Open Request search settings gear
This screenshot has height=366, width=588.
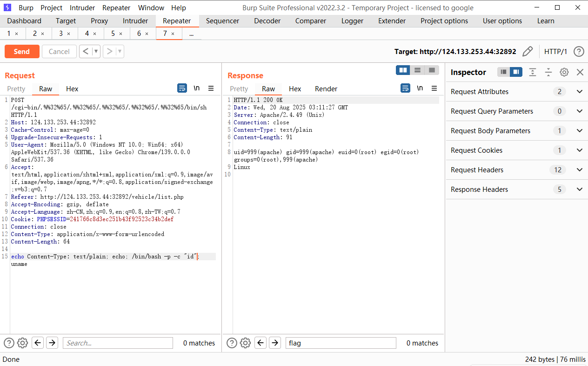22,343
